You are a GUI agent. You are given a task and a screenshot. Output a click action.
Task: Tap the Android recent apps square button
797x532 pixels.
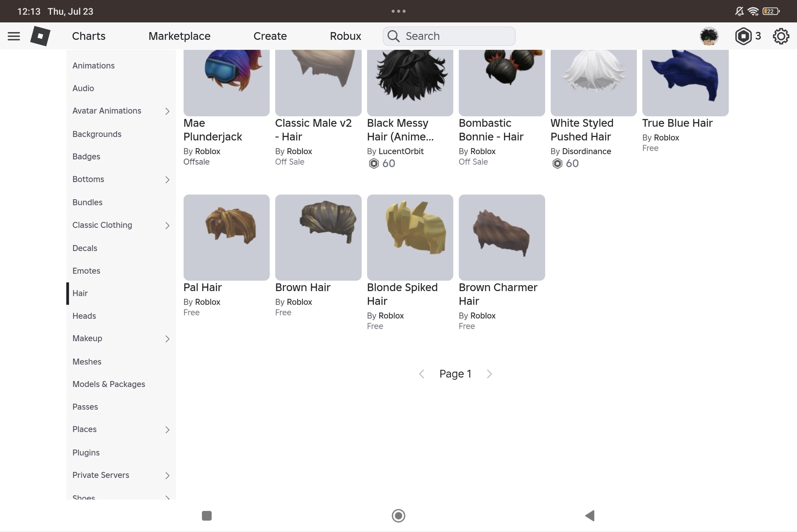pyautogui.click(x=207, y=516)
